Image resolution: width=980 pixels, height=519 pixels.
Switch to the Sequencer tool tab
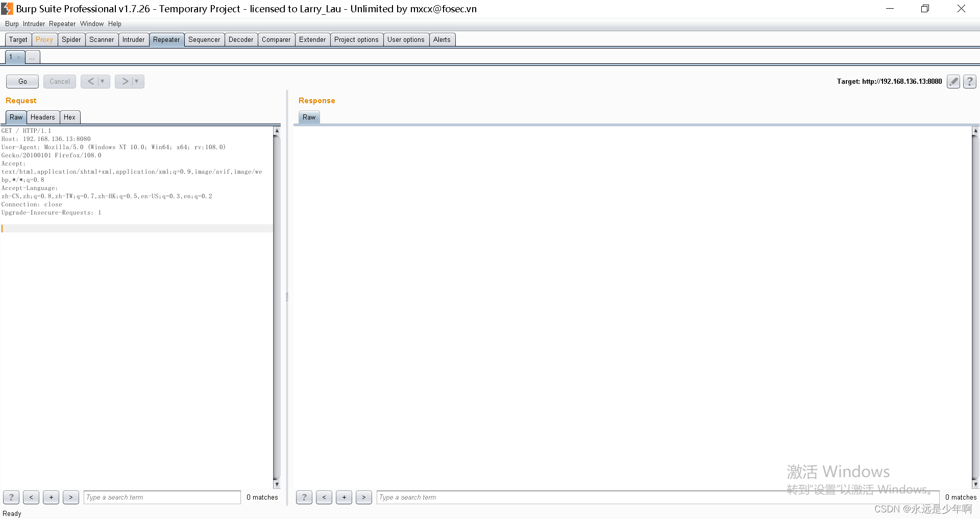(x=204, y=40)
